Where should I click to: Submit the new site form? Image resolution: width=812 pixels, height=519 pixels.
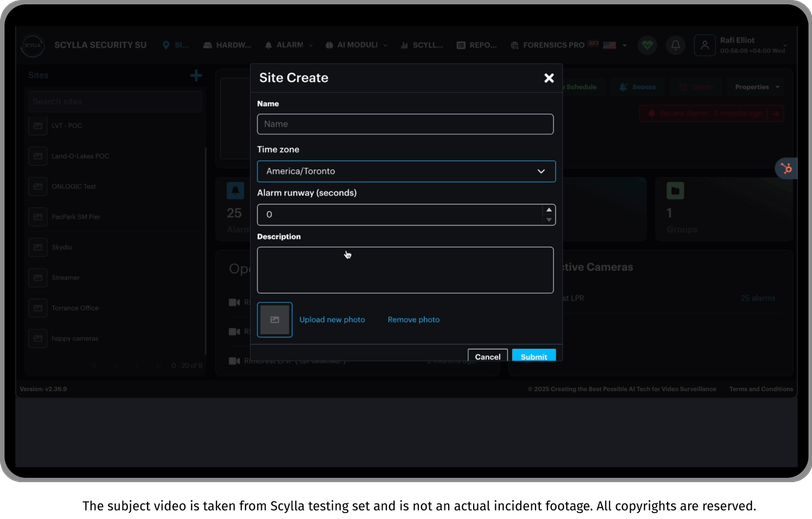click(534, 356)
